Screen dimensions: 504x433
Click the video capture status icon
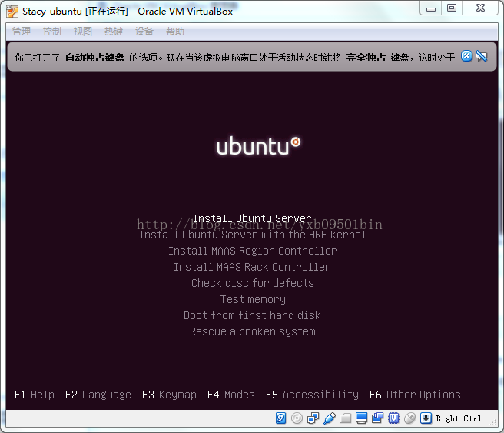(377, 418)
